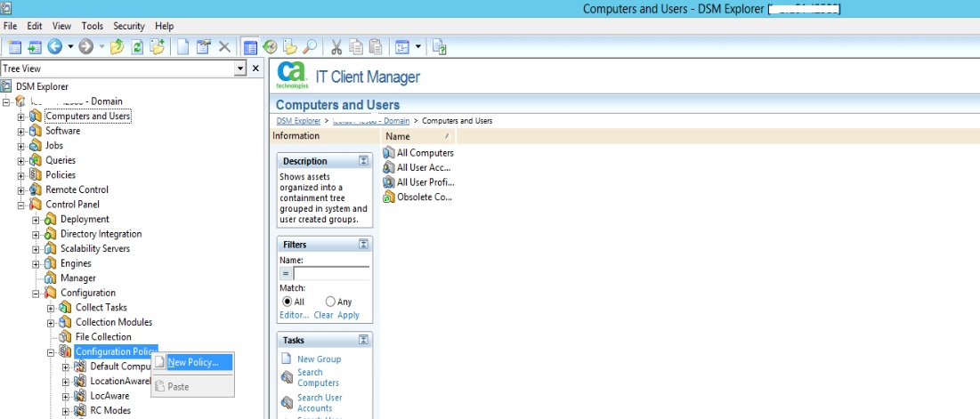
Task: Click the All Computers icon in list
Action: coord(389,152)
